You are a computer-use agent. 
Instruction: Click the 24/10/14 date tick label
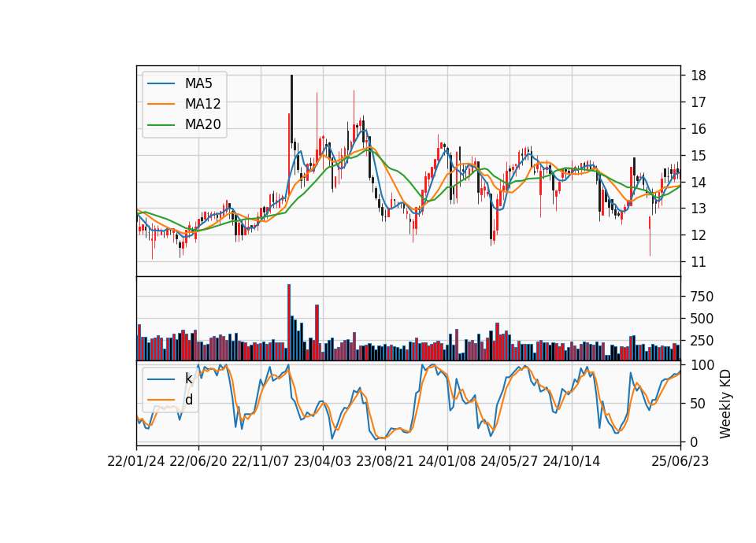[572, 461]
